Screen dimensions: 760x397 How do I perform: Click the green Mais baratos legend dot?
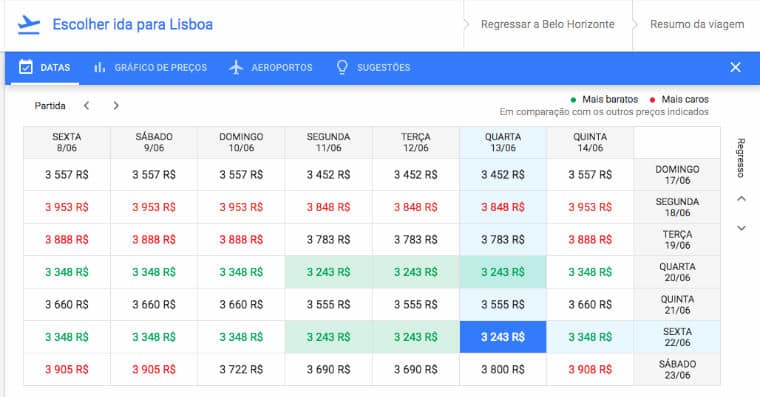pyautogui.click(x=573, y=100)
